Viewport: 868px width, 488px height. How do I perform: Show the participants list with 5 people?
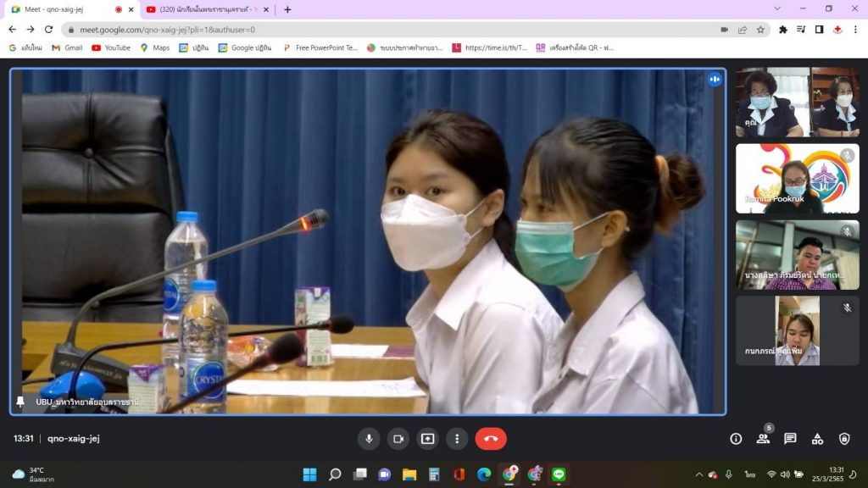click(x=763, y=439)
